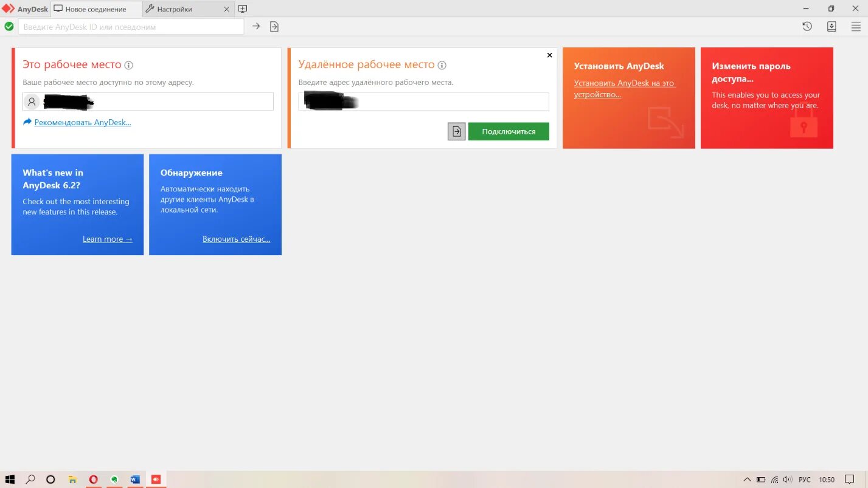Click the user avatar icon in address field

click(32, 101)
